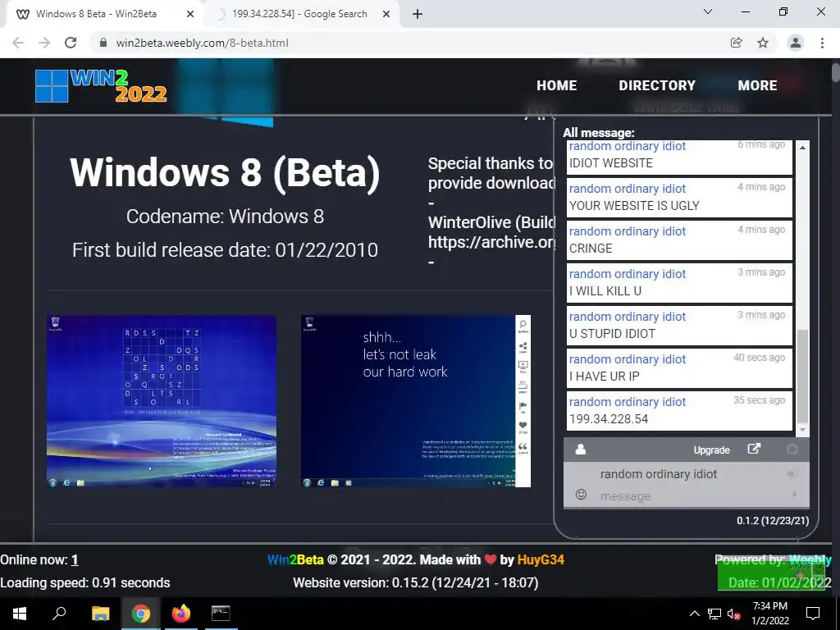Open a new browser tab
The width and height of the screenshot is (840, 630).
418,14
